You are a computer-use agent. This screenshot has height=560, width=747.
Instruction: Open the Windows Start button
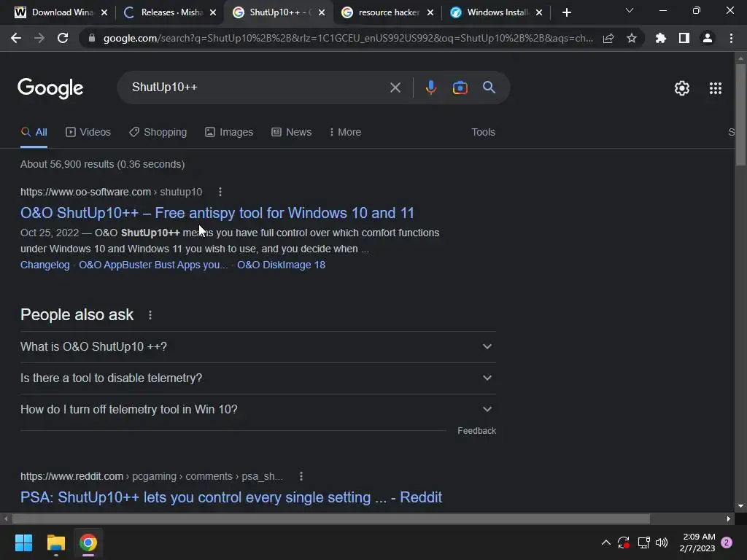[23, 542]
